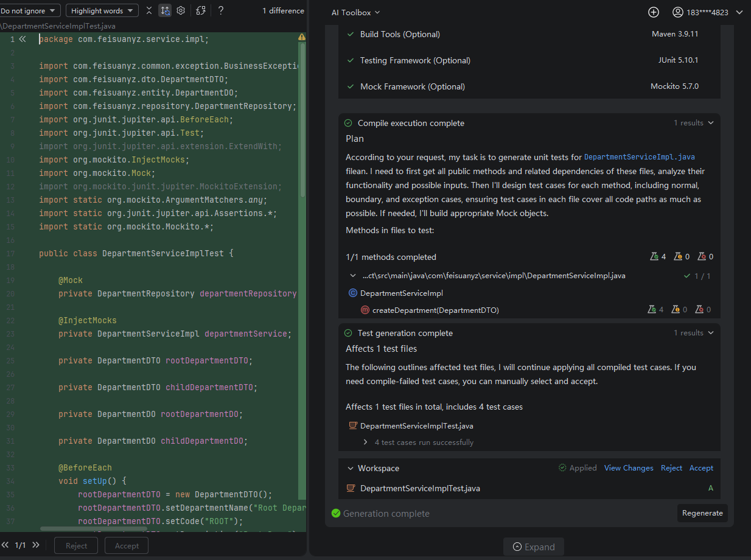
Task: Click the diff toolbar help question mark
Action: pos(221,10)
